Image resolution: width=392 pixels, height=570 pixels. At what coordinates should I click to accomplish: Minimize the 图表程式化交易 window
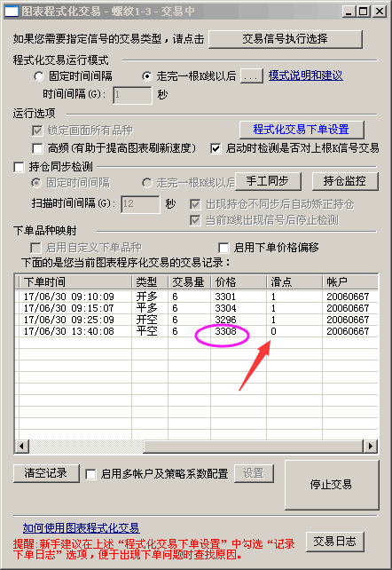point(349,12)
